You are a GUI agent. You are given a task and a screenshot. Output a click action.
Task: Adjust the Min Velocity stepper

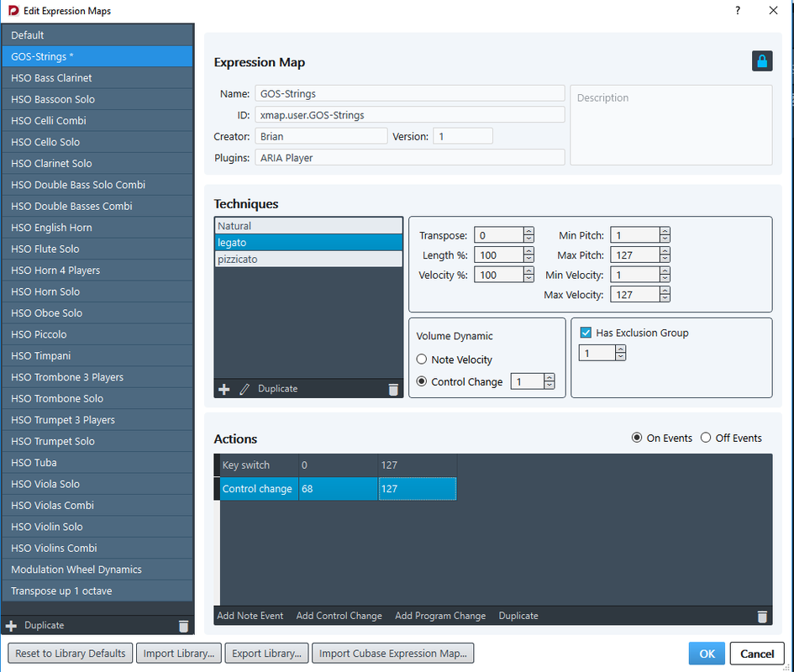[665, 275]
